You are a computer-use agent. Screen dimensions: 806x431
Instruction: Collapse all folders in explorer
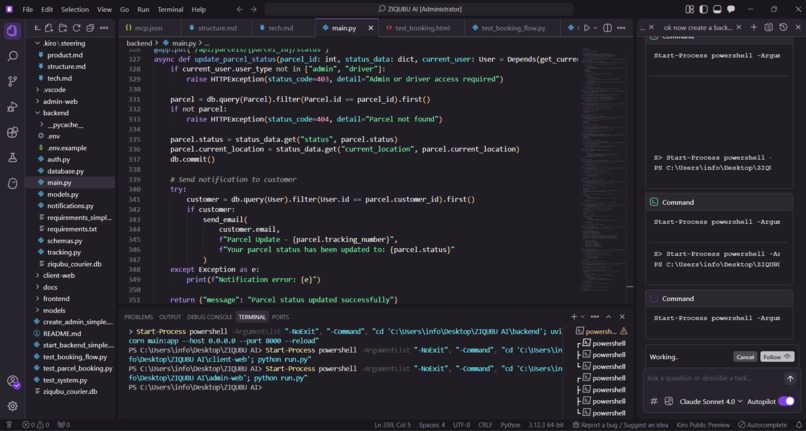90,28
